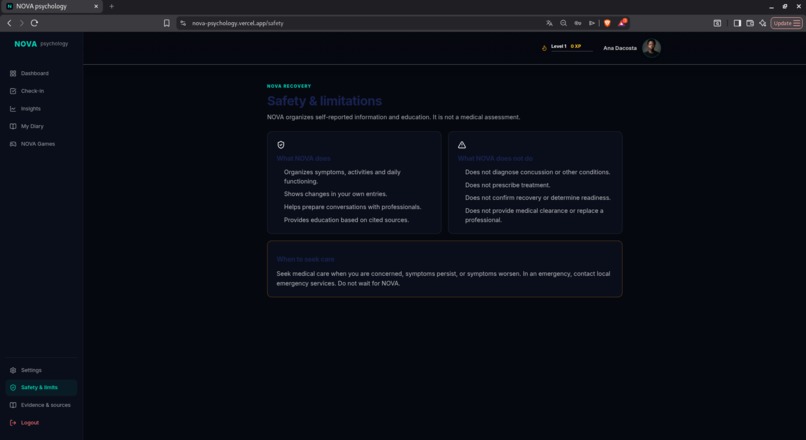Click the browser forward arrow
Viewport: 806px width, 440px height.
(22, 23)
